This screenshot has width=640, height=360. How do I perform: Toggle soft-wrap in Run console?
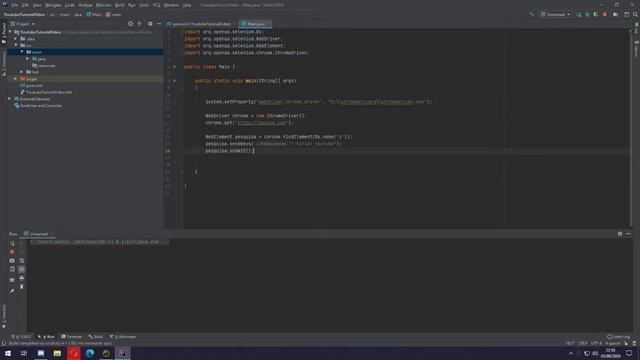tap(22, 260)
